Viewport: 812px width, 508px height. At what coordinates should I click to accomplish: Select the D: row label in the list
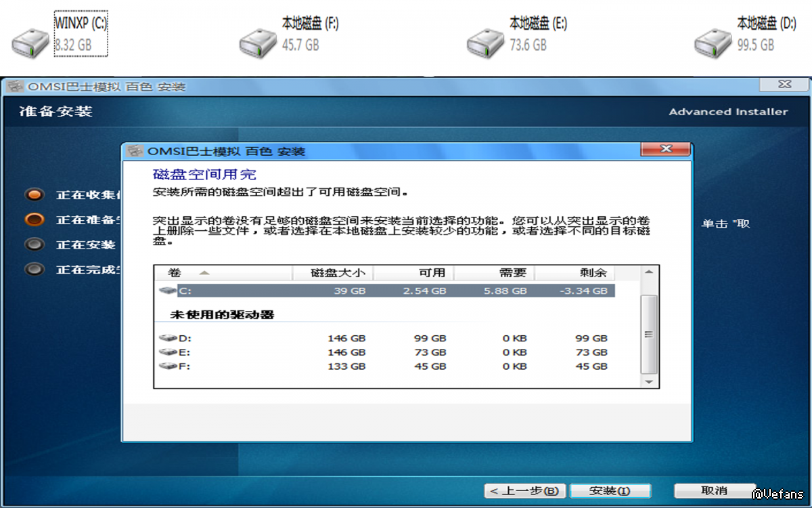point(185,337)
